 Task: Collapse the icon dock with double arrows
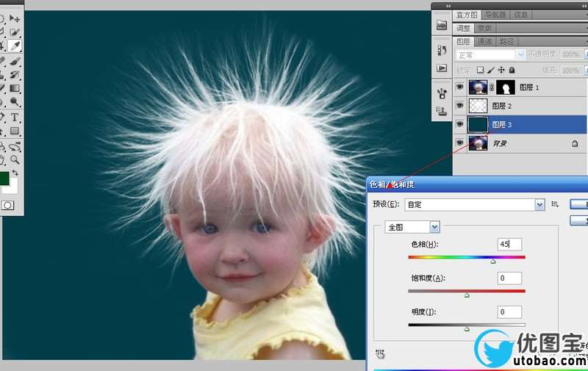[x=448, y=6]
